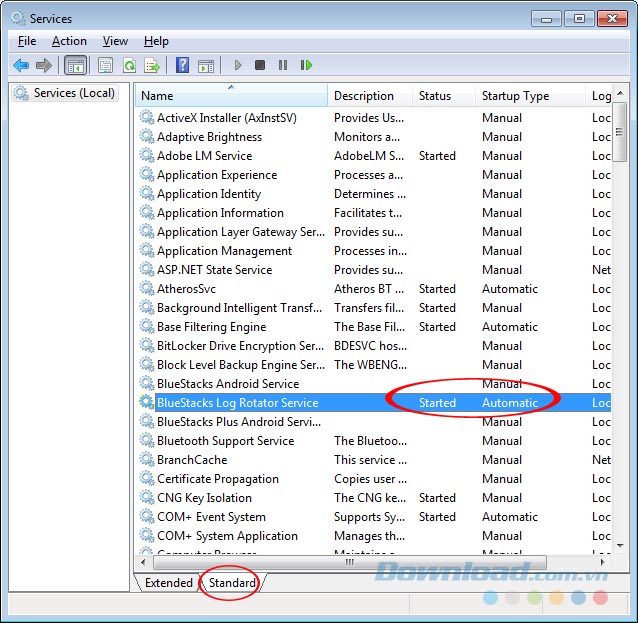Switch to the Standard tab

coord(232,583)
